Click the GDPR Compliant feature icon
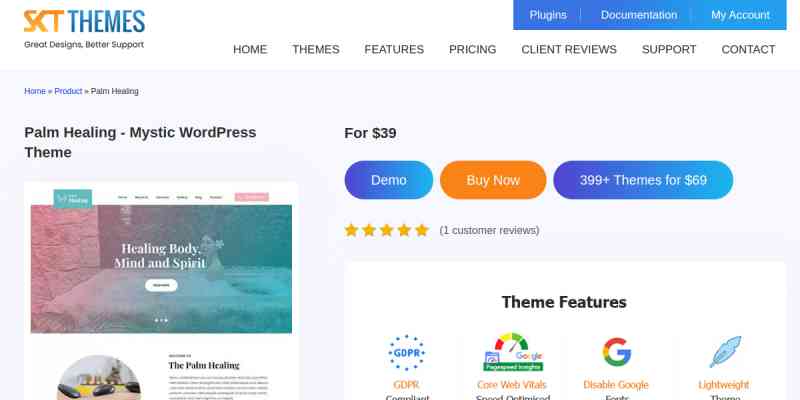The image size is (800, 400). [407, 353]
